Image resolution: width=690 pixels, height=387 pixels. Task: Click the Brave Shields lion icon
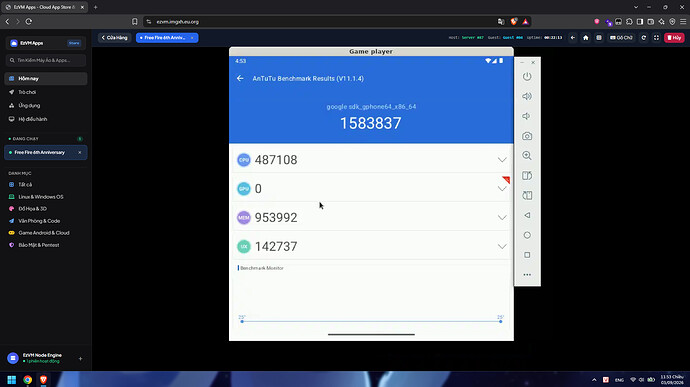(x=514, y=22)
